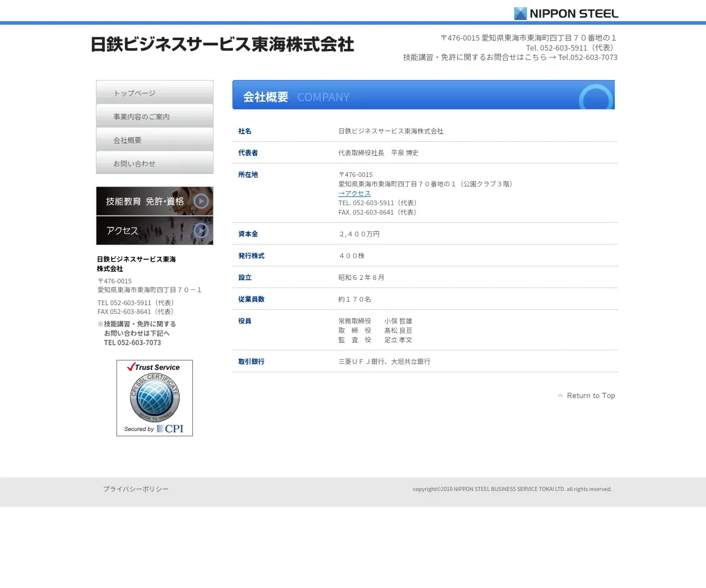Click the value 約１７０名
The height and width of the screenshot is (588, 706).
pyautogui.click(x=355, y=299)
